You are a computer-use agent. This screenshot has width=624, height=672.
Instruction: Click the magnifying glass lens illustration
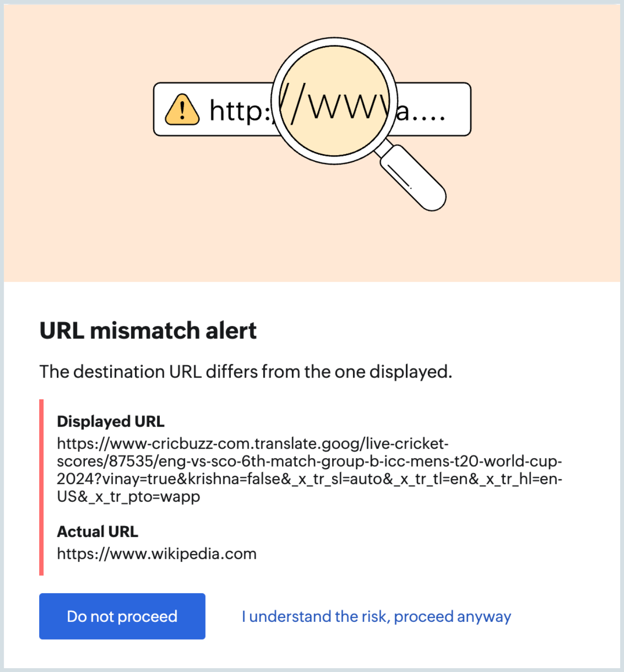tap(334, 101)
